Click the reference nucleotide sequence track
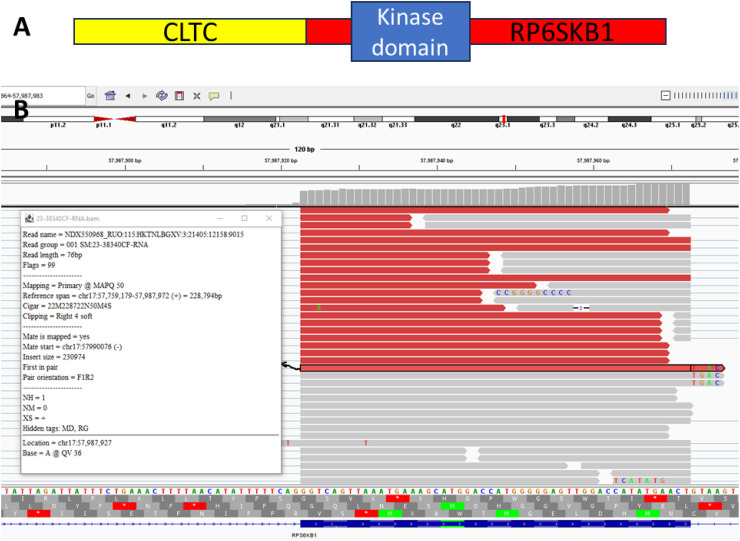Screen dimensions: 740x541 point(370,491)
